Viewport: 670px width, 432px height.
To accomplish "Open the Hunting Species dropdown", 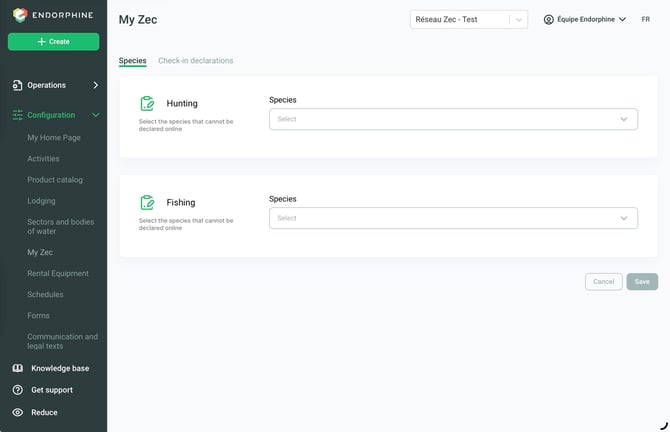I will [x=453, y=119].
